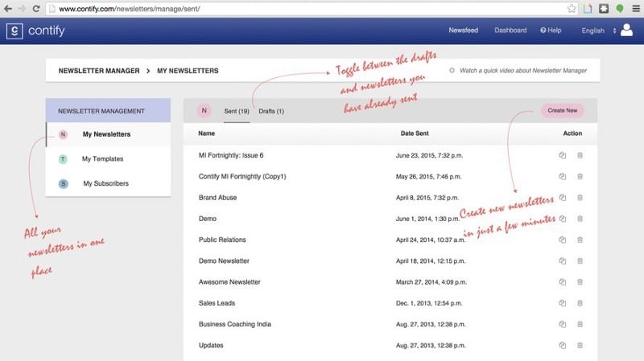Delete the MI Fortnightly: Issue 6 newsletter
This screenshot has height=361, width=644.
(x=580, y=155)
